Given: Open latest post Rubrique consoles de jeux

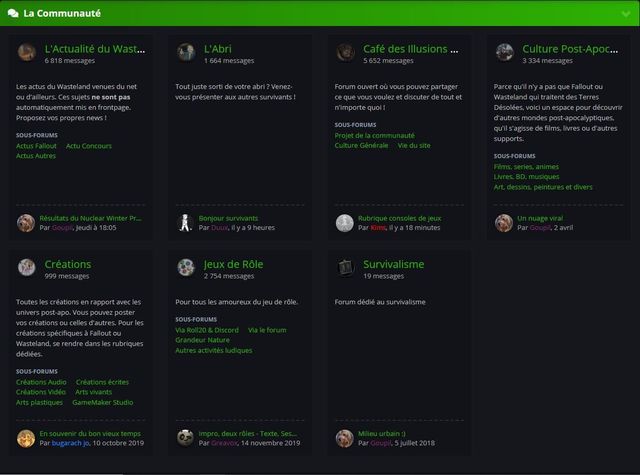Looking at the screenshot, I should click(x=400, y=218).
